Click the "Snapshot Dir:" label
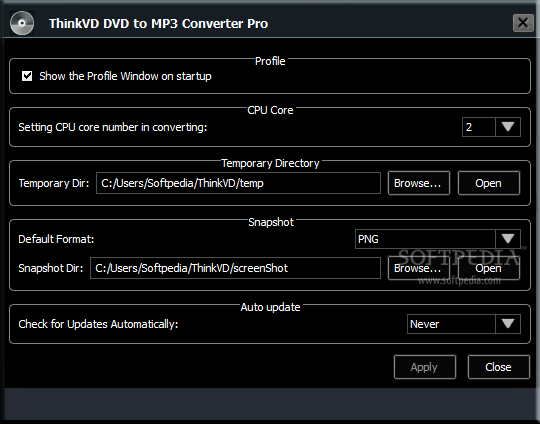540x424 pixels. (51, 268)
